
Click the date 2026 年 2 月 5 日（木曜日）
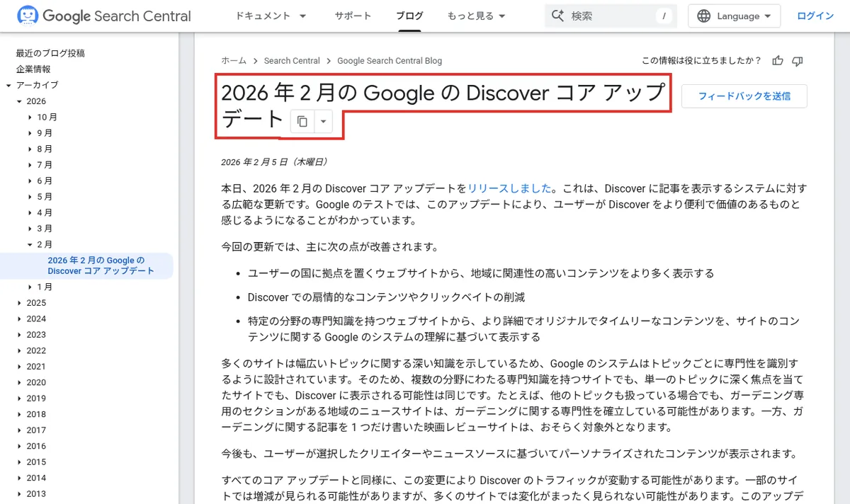point(275,162)
